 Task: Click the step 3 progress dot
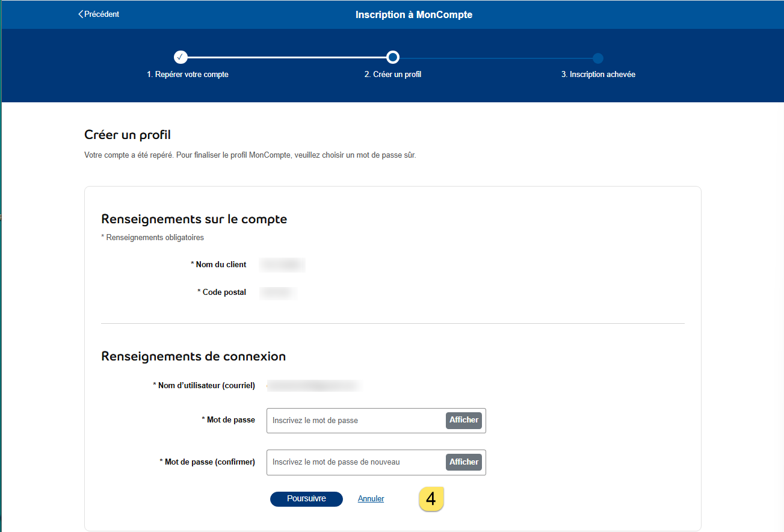point(597,58)
